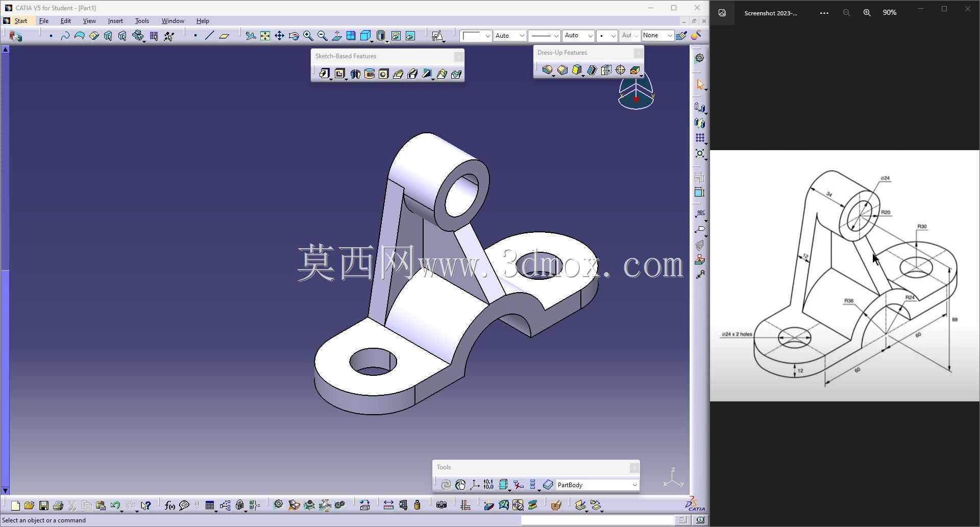
Task: Open the Start menu
Action: click(21, 21)
